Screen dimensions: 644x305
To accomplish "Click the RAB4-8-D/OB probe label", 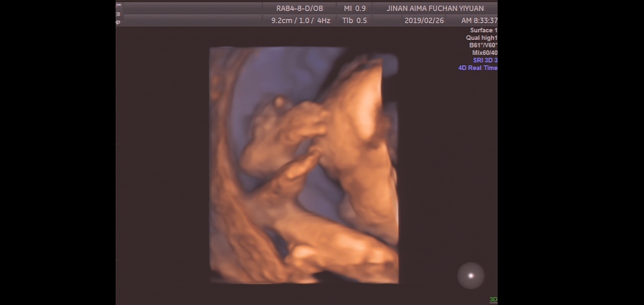I will tap(300, 8).
